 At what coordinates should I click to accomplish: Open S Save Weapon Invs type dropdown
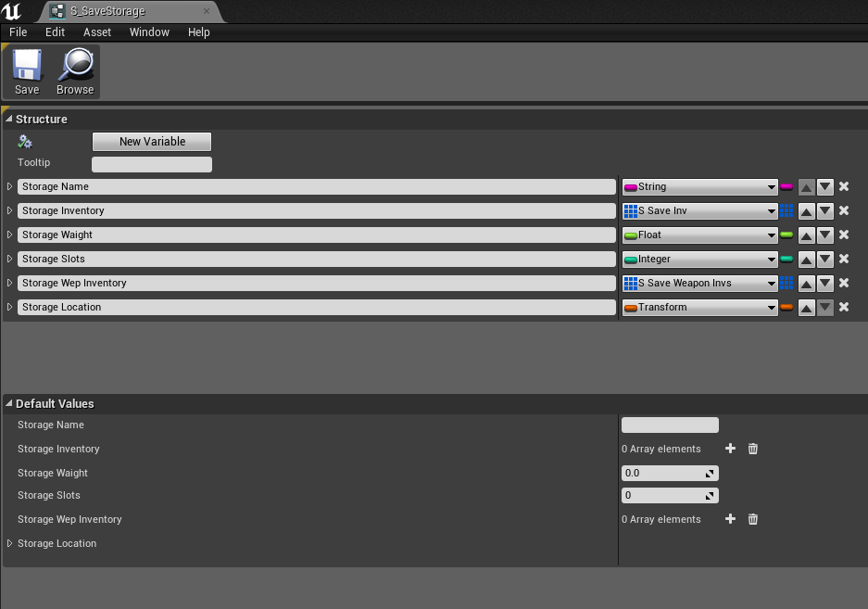click(x=699, y=283)
